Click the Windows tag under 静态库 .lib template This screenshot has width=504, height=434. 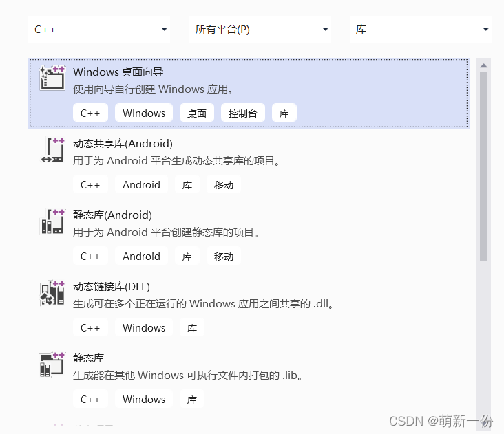click(x=144, y=400)
